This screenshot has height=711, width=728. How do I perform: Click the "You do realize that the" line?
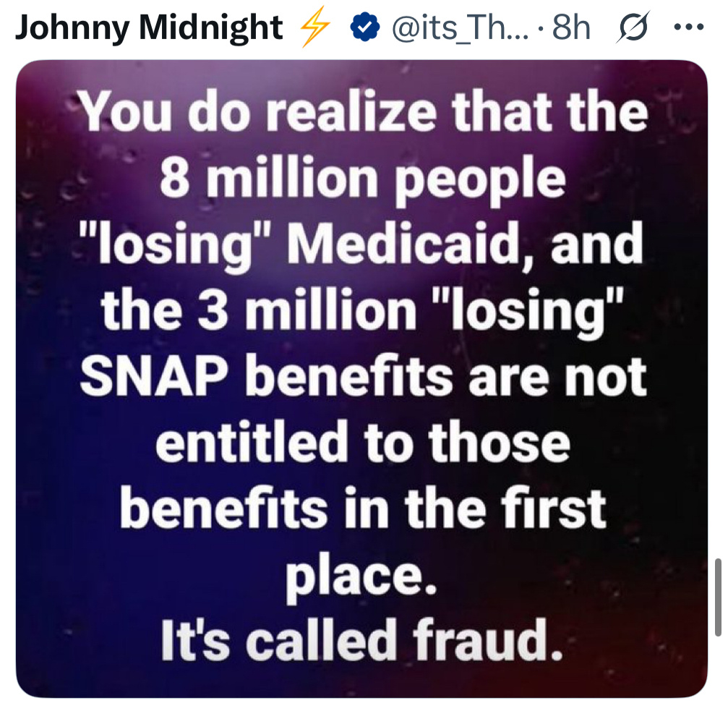[x=363, y=112]
